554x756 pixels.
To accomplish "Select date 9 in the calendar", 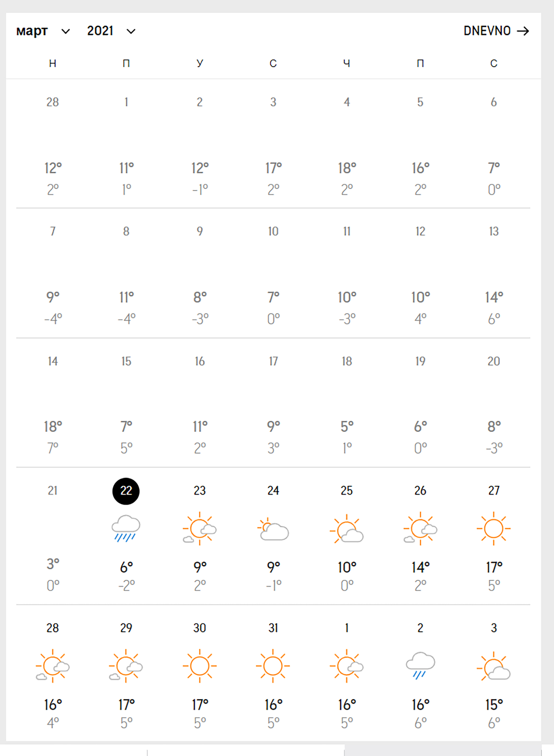I will [199, 231].
